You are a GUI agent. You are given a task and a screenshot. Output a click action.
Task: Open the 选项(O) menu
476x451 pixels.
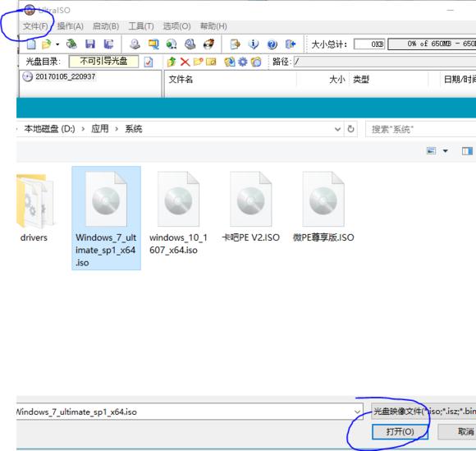click(x=176, y=26)
